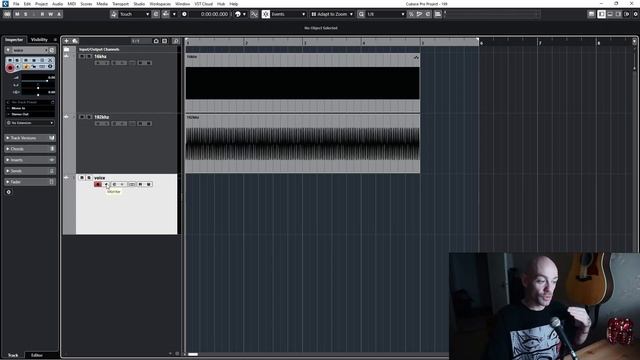Switch to the Editor tab at bottom
The height and width of the screenshot is (360, 640).
[37, 355]
